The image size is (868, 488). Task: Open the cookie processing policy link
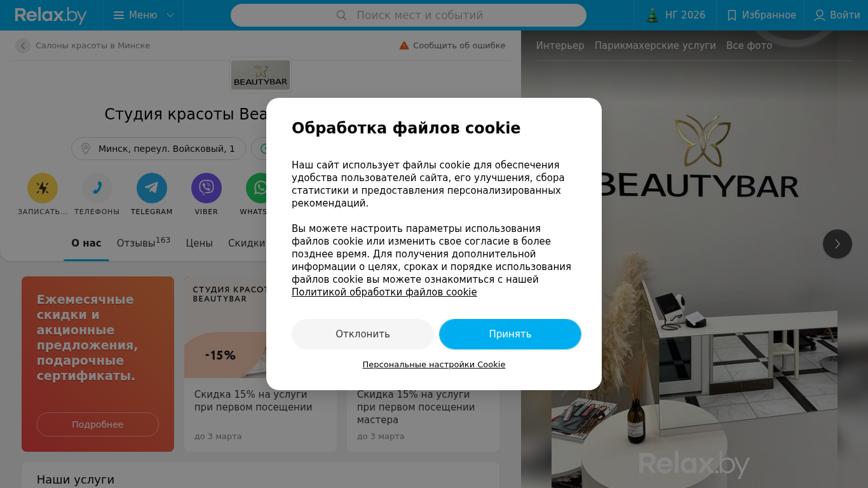pos(384,292)
